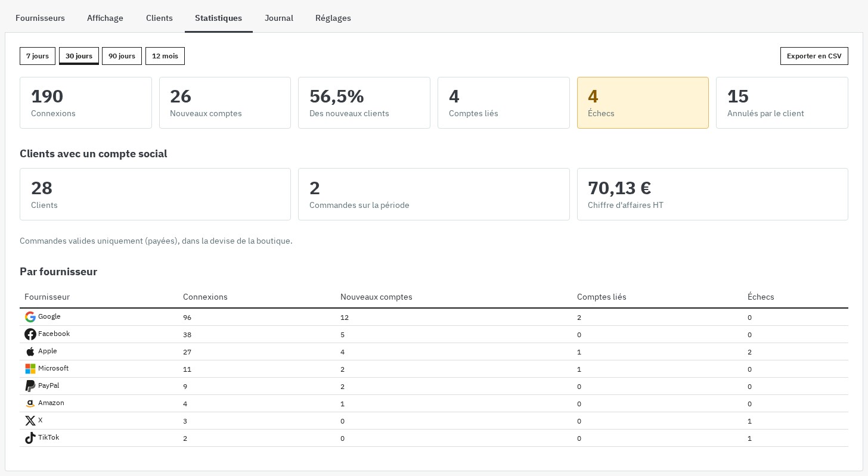Screen dimensions: 868x476
Task: Switch period to 12 mois
Action: point(165,56)
